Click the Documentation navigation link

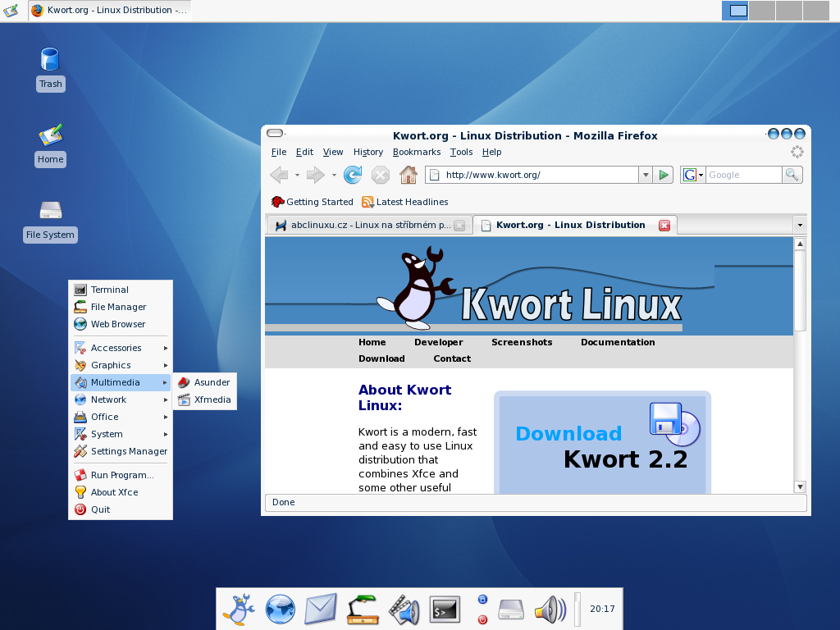coord(618,342)
